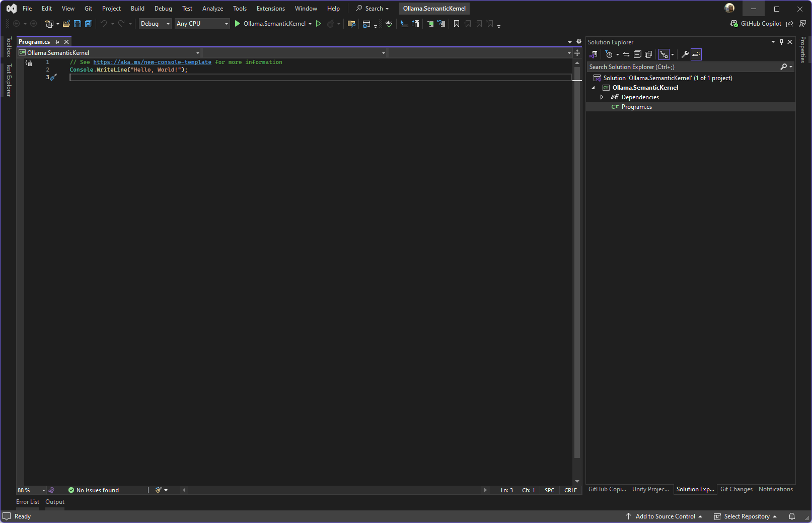Image resolution: width=812 pixels, height=523 pixels.
Task: Open the GitHub Copilot button
Action: [756, 24]
